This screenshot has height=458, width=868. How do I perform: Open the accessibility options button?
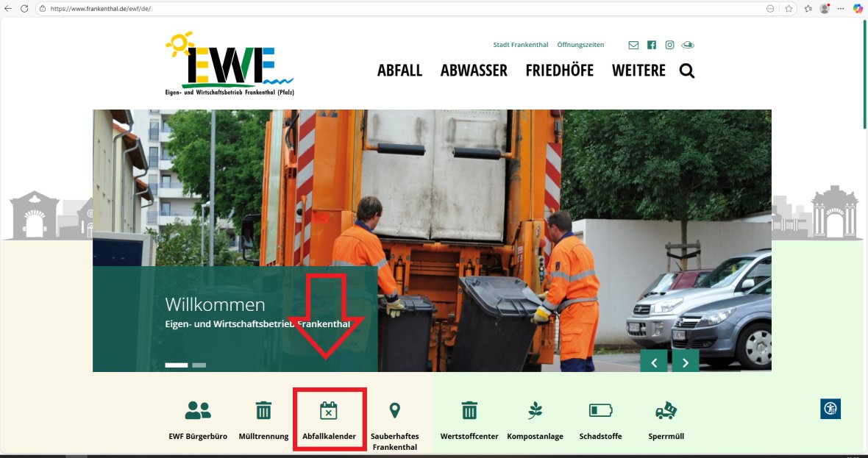click(830, 409)
